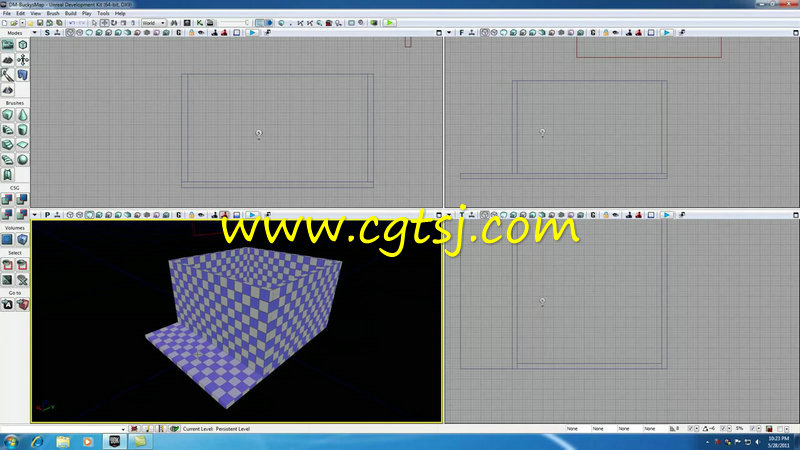Open scale snap percentage dropdown
Image resolution: width=800 pixels, height=450 pixels.
click(759, 429)
